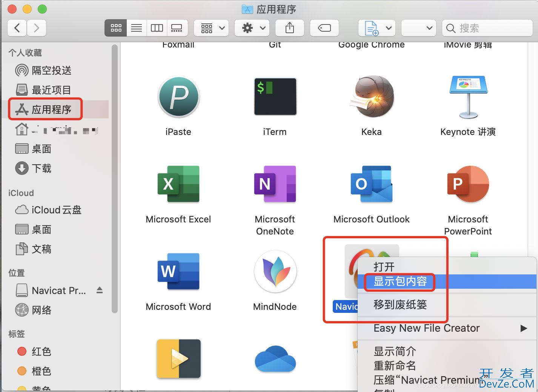
Task: Switch to column view
Action: click(x=157, y=28)
